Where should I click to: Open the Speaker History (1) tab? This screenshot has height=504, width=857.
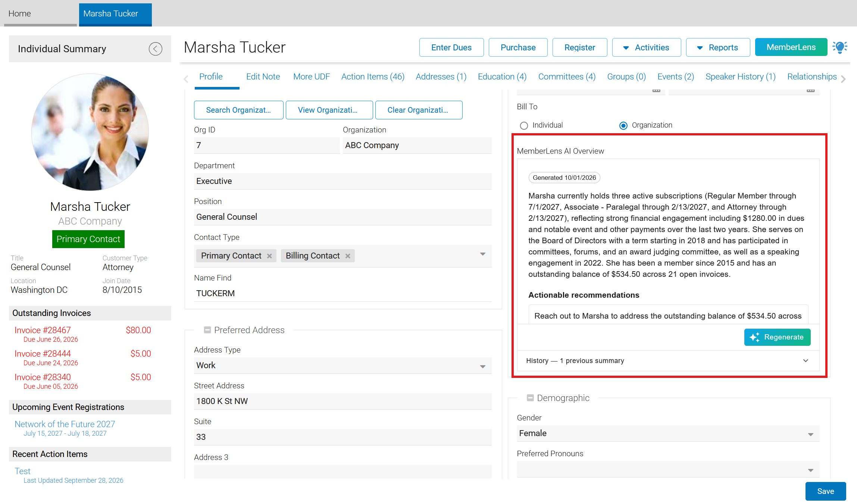tap(740, 76)
